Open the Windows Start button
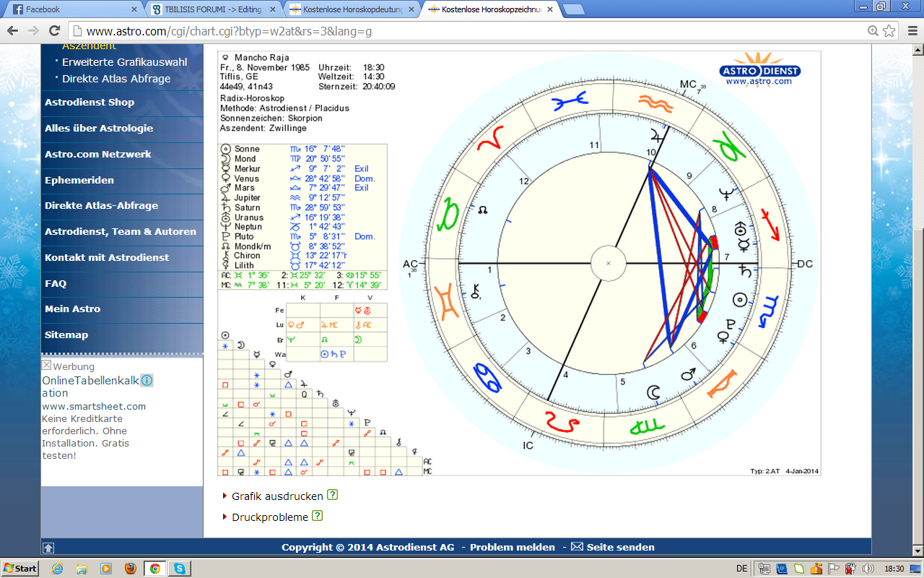The image size is (924, 578). point(20,569)
